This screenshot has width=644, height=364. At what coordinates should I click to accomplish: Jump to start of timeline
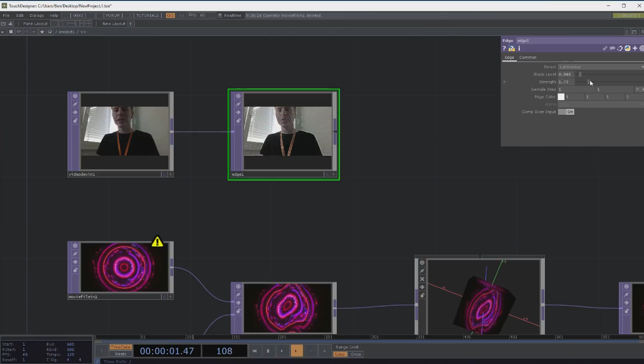[254, 351]
